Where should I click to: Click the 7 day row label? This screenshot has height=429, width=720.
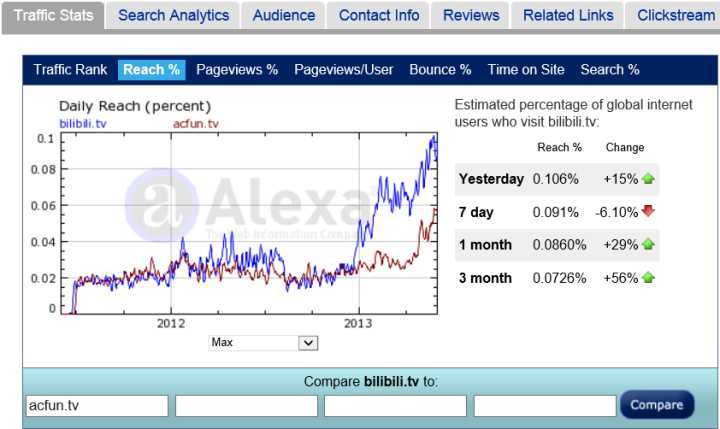(476, 212)
